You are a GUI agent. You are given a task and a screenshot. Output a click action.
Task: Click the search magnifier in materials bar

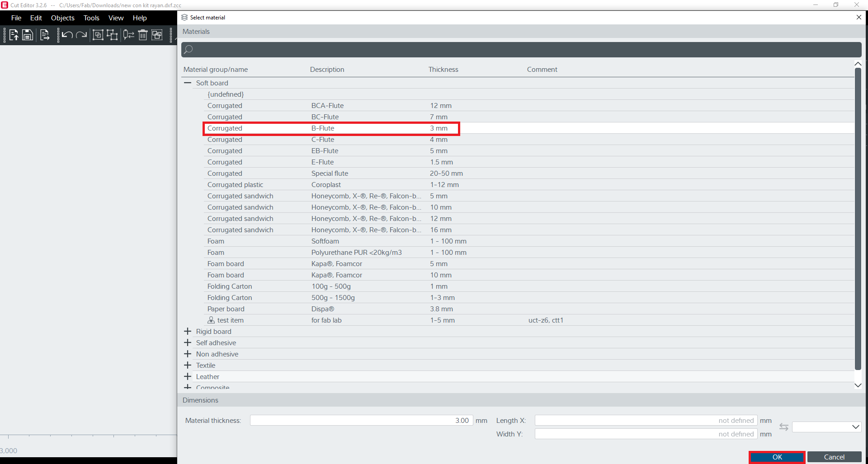pos(189,50)
